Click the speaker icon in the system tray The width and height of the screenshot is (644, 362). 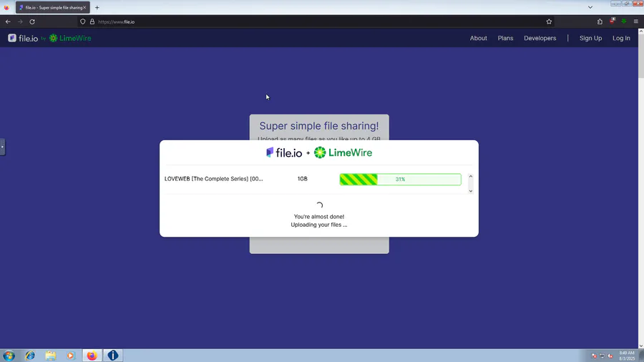pyautogui.click(x=610, y=356)
